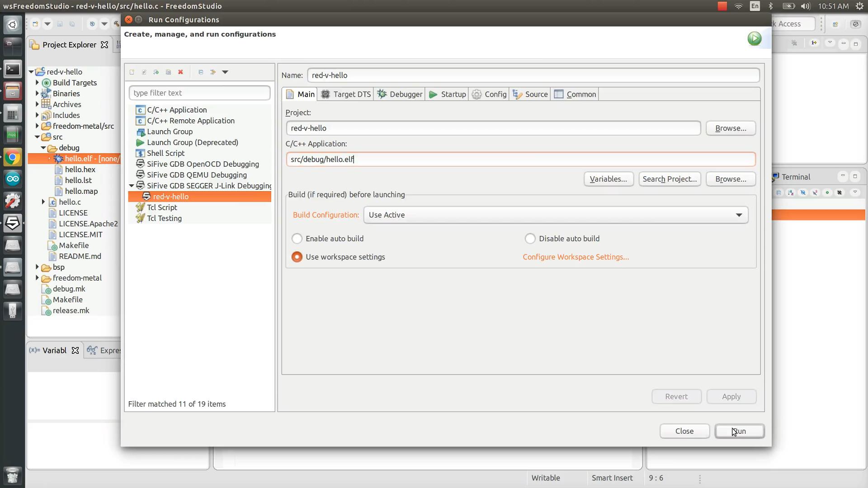Open the Build Configuration dropdown
868x488 pixels.
(x=739, y=215)
